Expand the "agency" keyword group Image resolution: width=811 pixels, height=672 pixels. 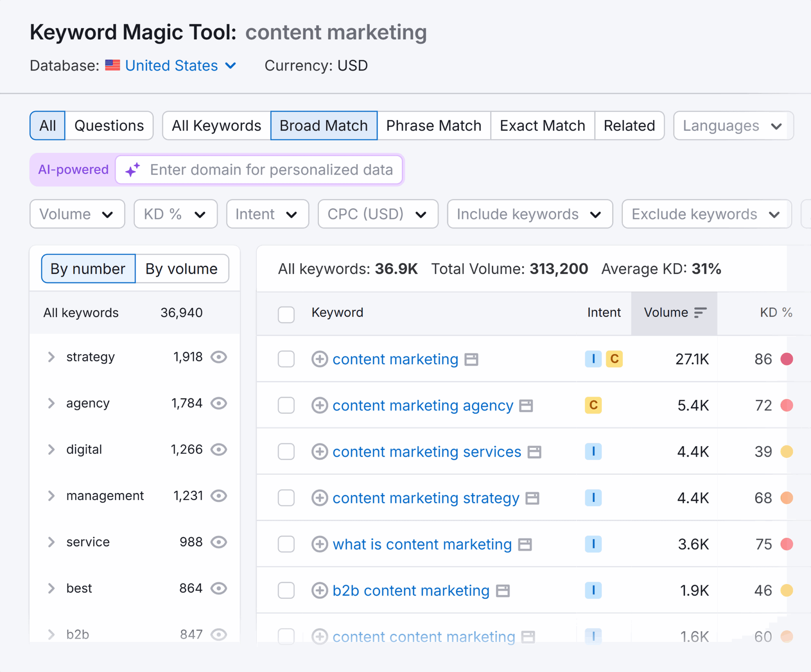[x=51, y=403]
